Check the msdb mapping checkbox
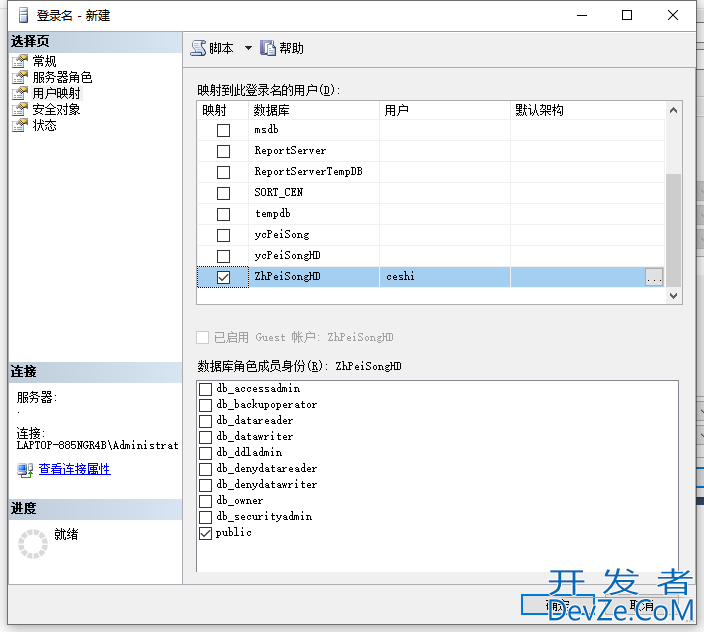 (x=223, y=130)
